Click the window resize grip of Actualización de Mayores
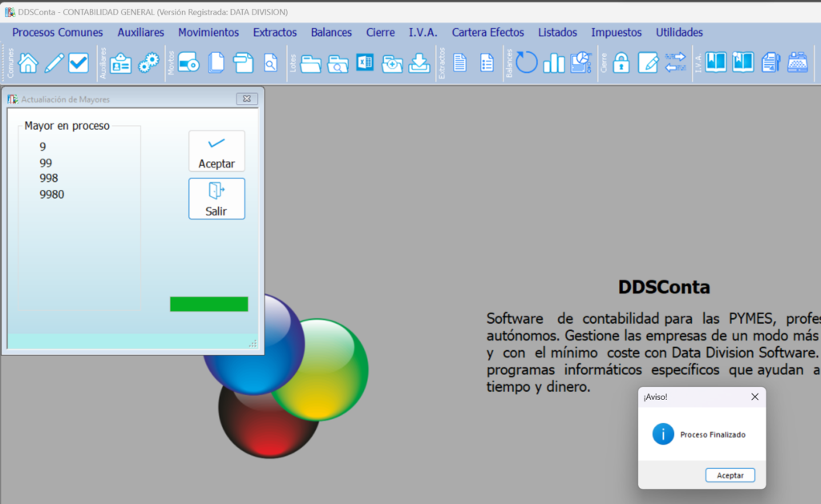The height and width of the screenshot is (504, 821). click(x=253, y=343)
